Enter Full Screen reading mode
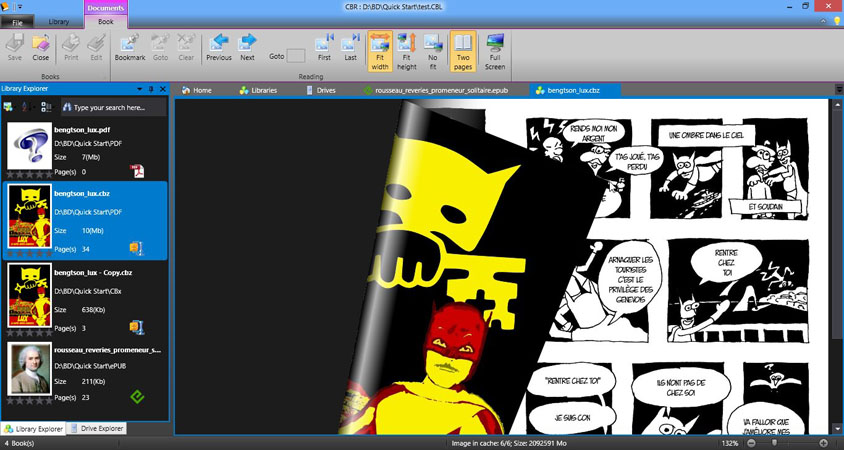844x450 pixels. [495, 52]
